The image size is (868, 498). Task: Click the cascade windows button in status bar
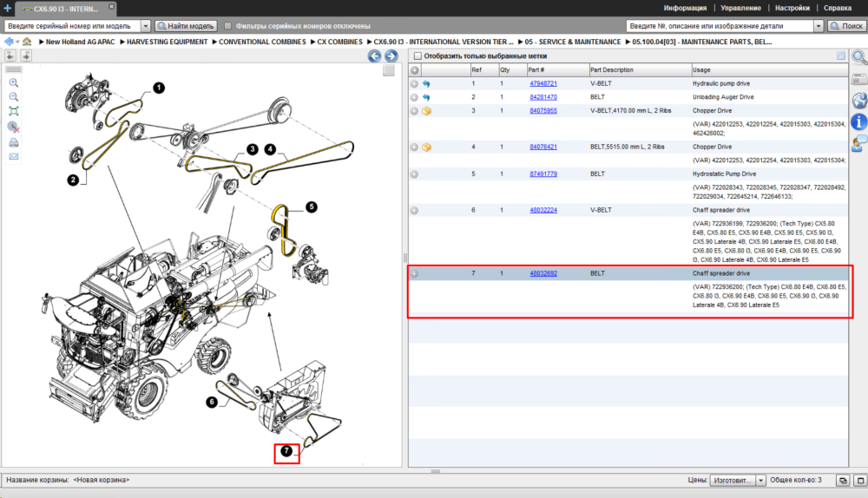tap(843, 481)
